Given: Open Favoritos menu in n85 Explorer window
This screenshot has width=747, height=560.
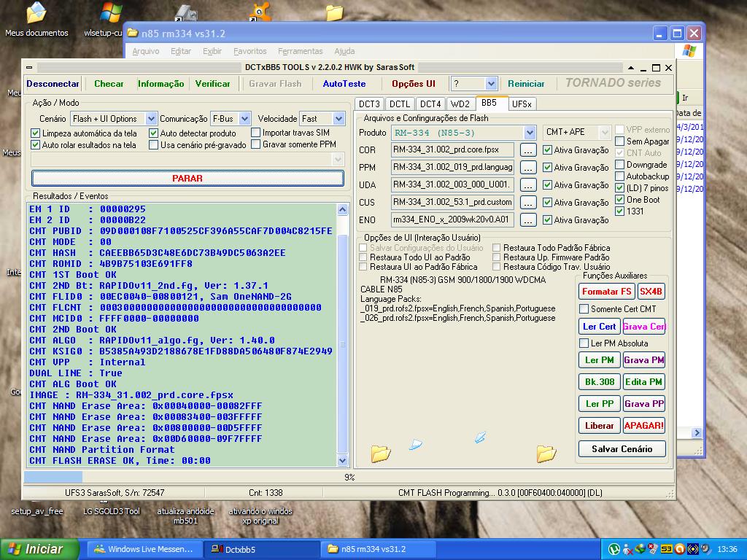Looking at the screenshot, I should pos(249,51).
